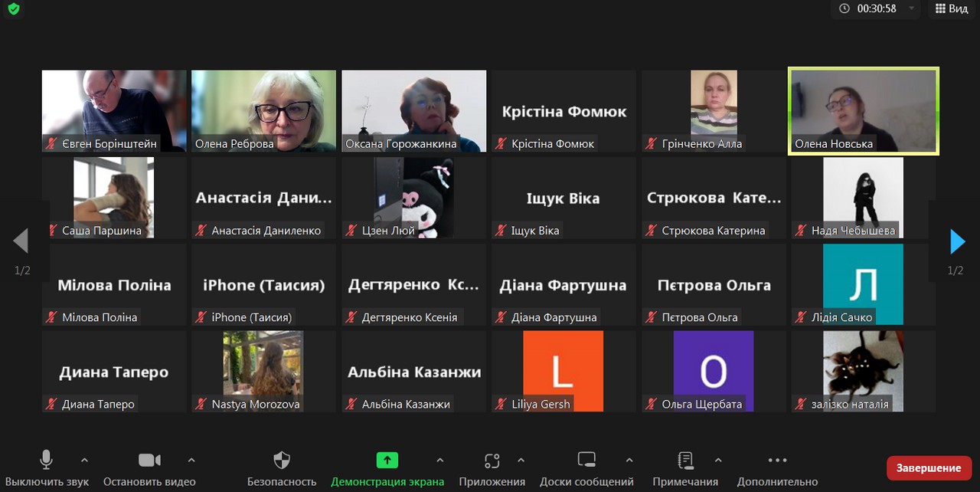Select Олена Новська's highlighted video tile

pyautogui.click(x=864, y=111)
